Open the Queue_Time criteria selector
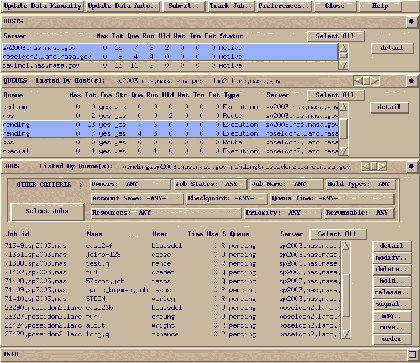 pos(332,199)
